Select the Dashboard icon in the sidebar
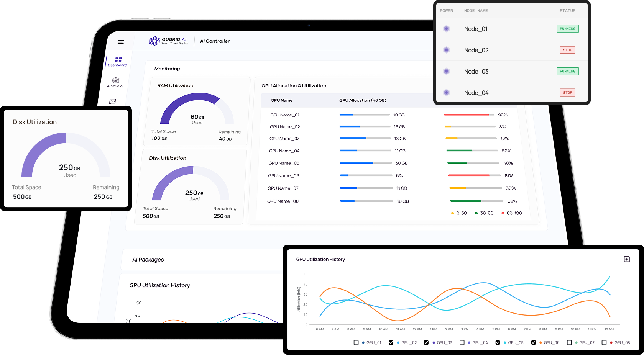 coord(118,59)
